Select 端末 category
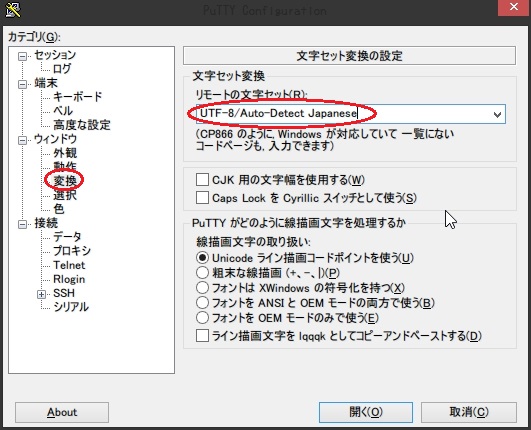The image size is (531, 430). (46, 83)
